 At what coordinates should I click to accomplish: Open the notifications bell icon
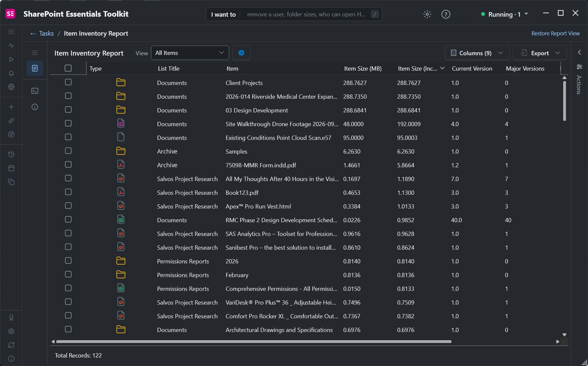coord(11,73)
